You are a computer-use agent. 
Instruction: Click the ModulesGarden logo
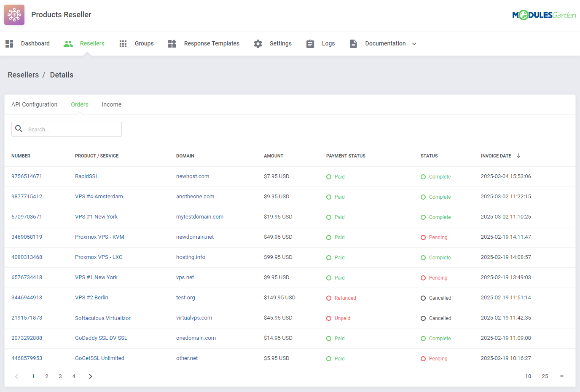point(544,15)
